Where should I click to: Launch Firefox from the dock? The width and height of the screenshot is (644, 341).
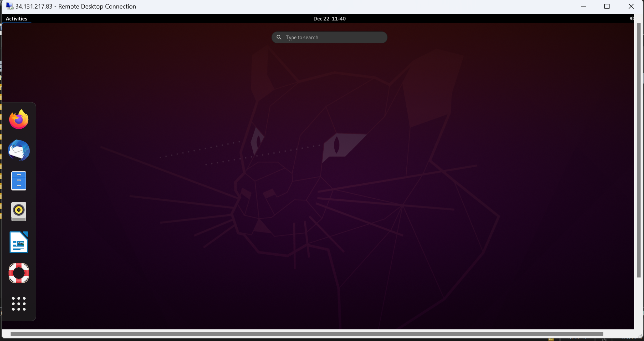19,119
